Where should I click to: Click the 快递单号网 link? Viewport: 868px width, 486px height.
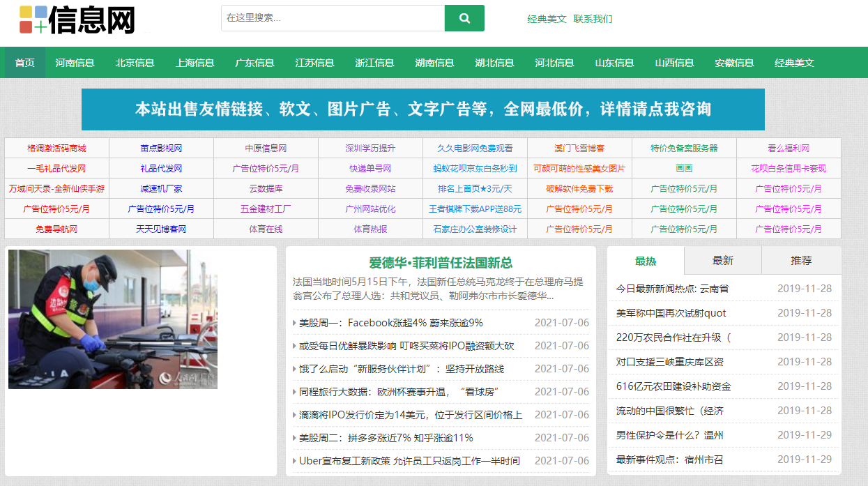tap(370, 169)
